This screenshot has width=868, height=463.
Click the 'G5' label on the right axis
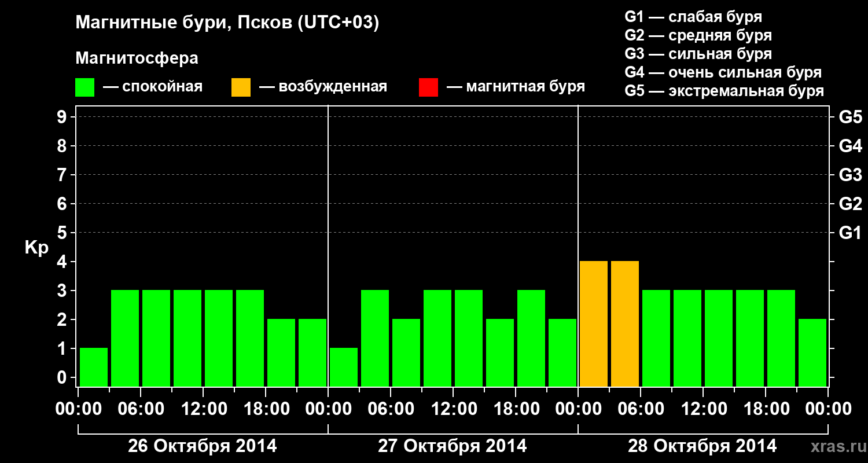pyautogui.click(x=850, y=117)
